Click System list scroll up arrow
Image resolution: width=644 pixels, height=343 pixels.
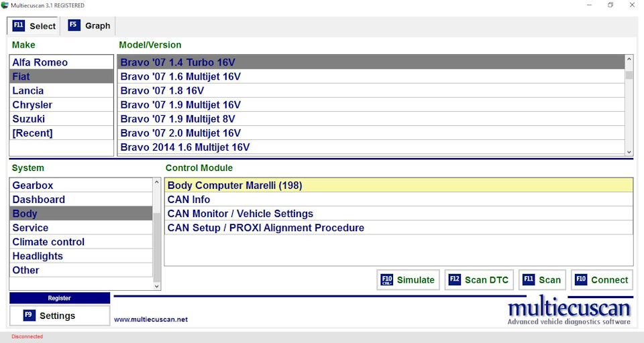click(156, 182)
